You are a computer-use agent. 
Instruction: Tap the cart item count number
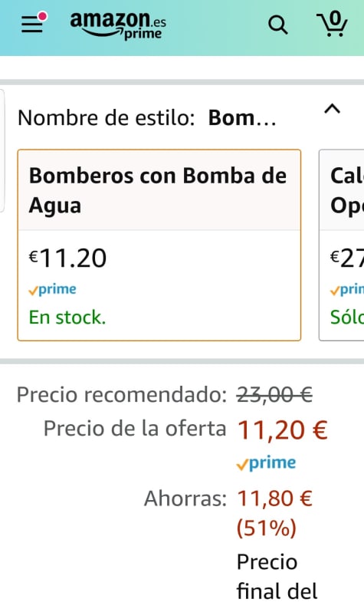point(335,18)
